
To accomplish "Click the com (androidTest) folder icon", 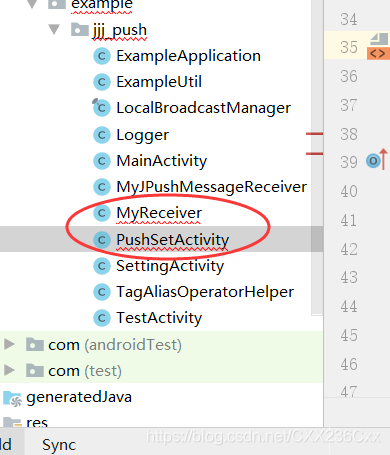I will point(35,345).
